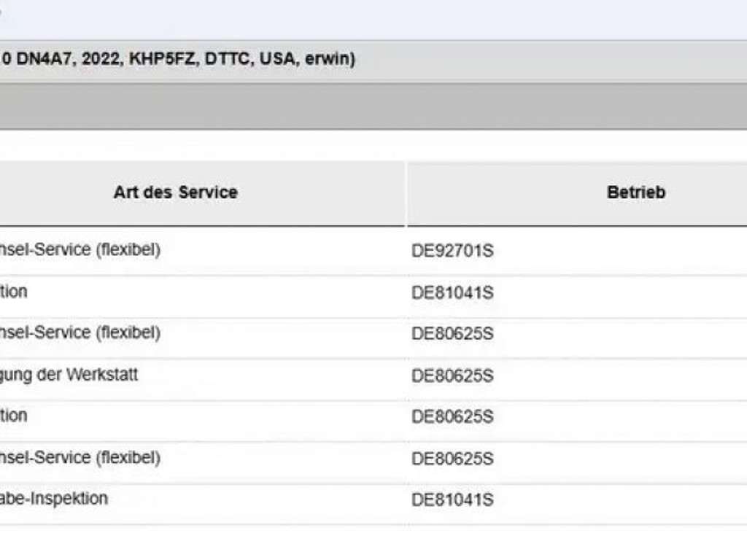Screen dimensions: 747x560
Task: Click the flexibel service entry in the sixth row
Action: tap(80, 458)
